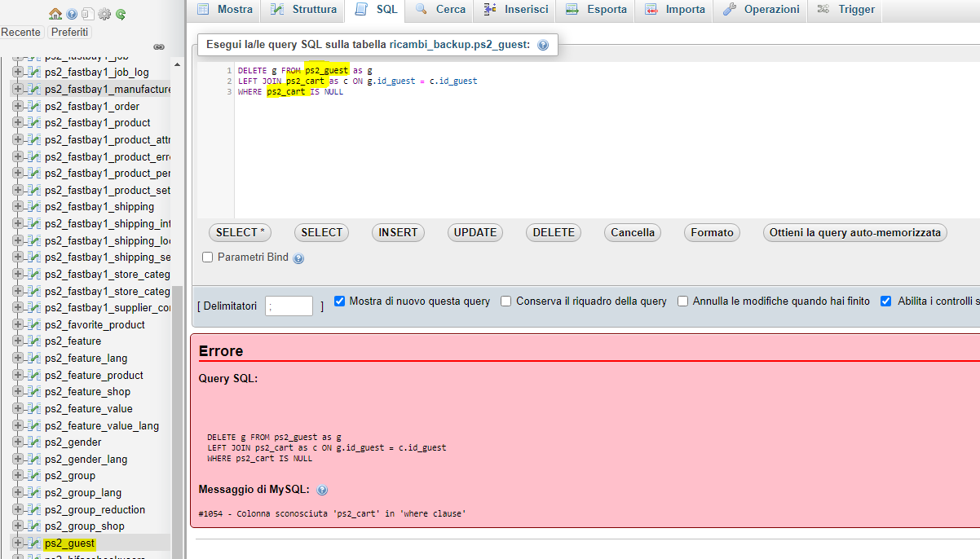980x559 pixels.
Task: Expand the ps2_group tree node
Action: pyautogui.click(x=18, y=475)
